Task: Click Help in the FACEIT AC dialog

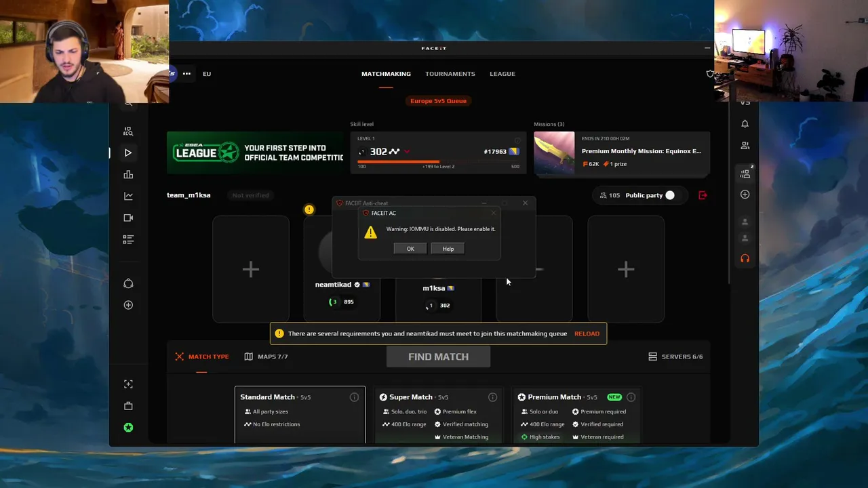Action: (x=448, y=249)
